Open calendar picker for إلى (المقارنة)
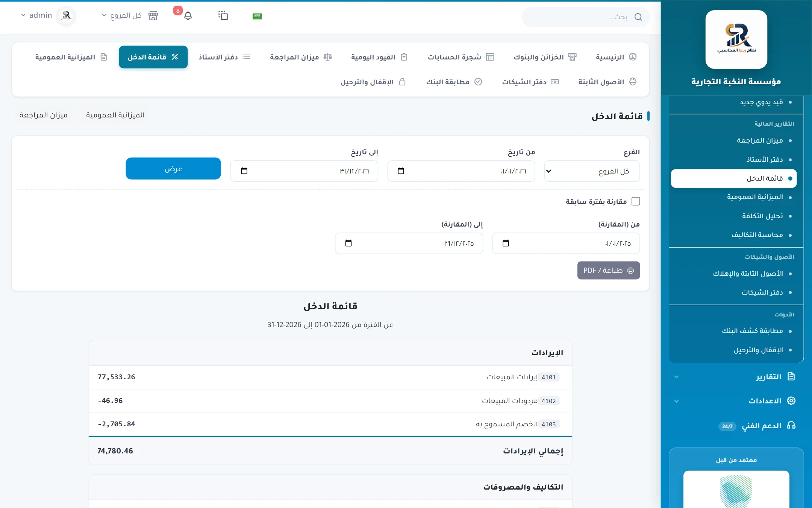This screenshot has width=812, height=508. click(x=348, y=243)
